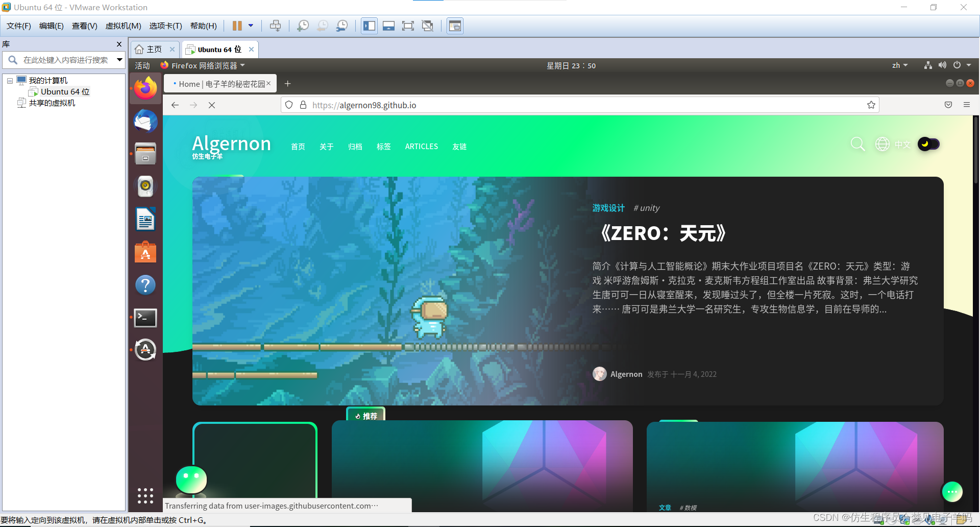Image resolution: width=980 pixels, height=527 pixels.
Task: Stop page loading with the X button
Action: 212,105
